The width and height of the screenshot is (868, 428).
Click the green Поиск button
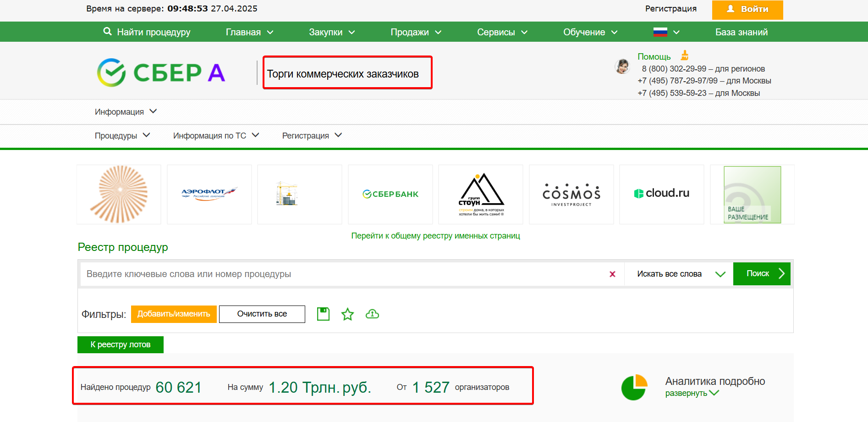point(762,274)
